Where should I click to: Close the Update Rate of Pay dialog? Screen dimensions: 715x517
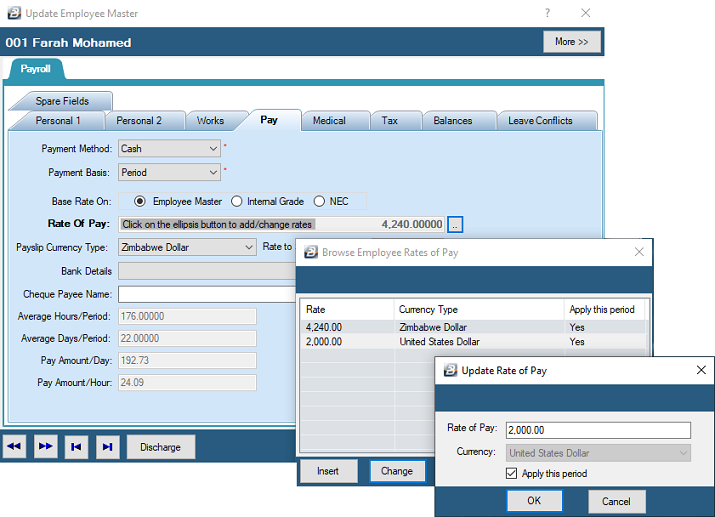(701, 370)
